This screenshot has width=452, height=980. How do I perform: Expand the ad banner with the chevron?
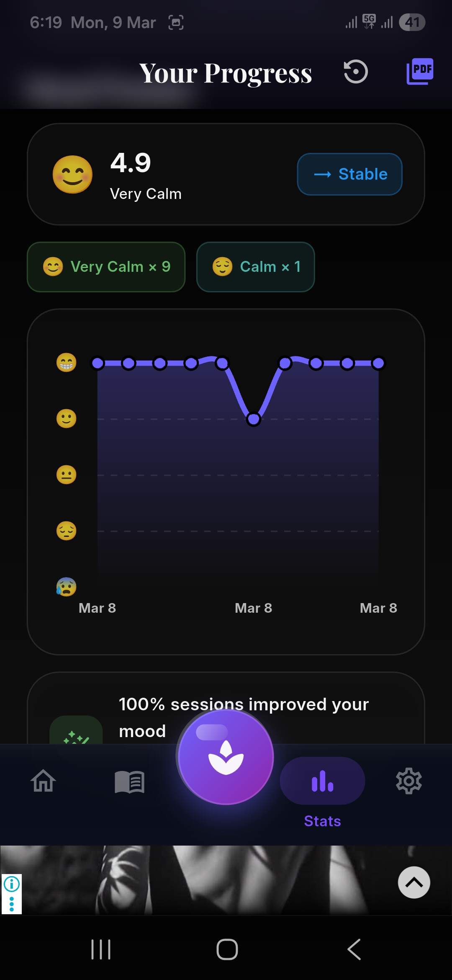413,883
